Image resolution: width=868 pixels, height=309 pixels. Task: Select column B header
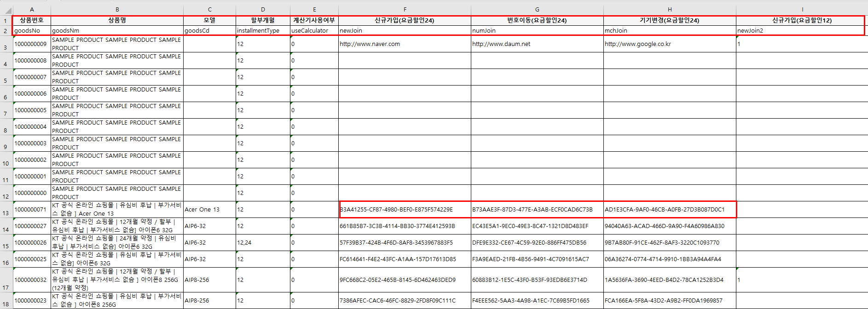pos(117,9)
